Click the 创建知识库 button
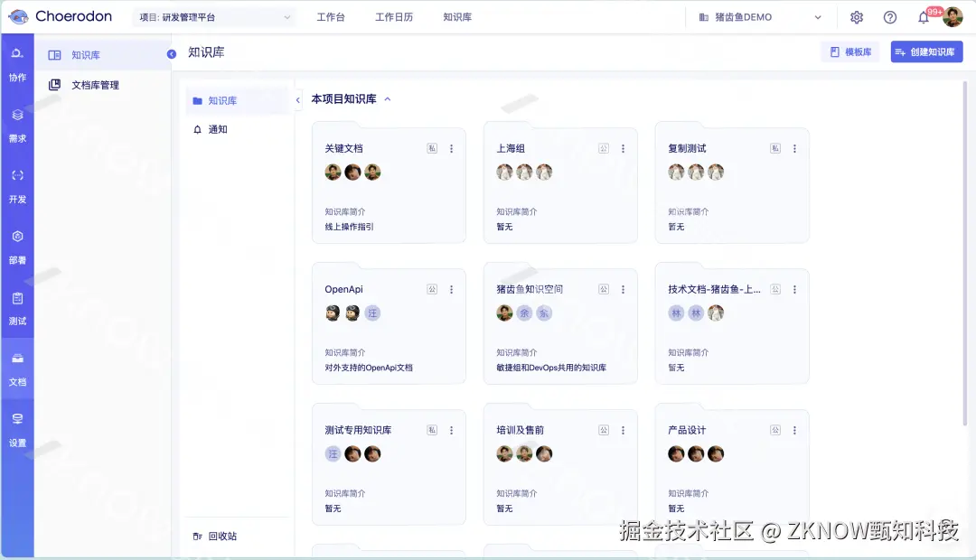Image resolution: width=976 pixels, height=560 pixels. [x=926, y=51]
